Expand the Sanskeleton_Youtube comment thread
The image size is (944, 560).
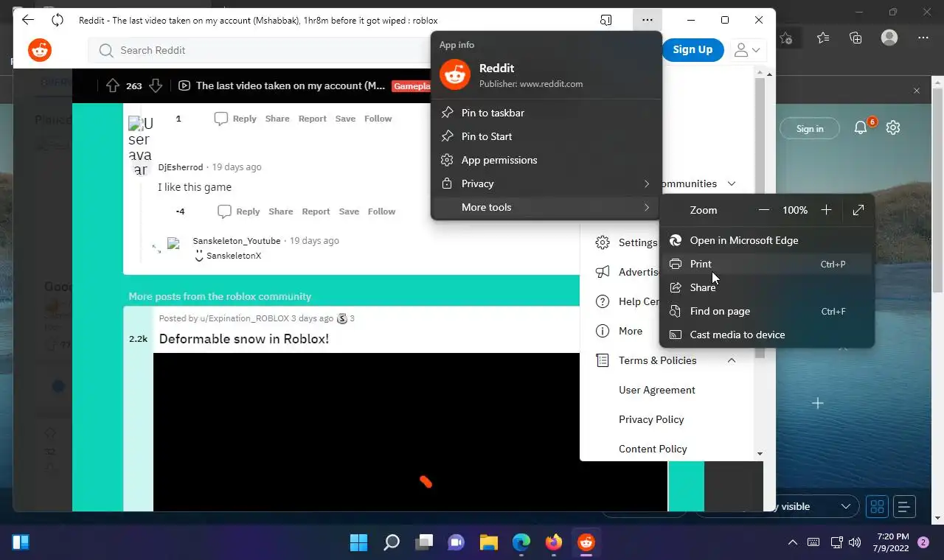coord(156,249)
